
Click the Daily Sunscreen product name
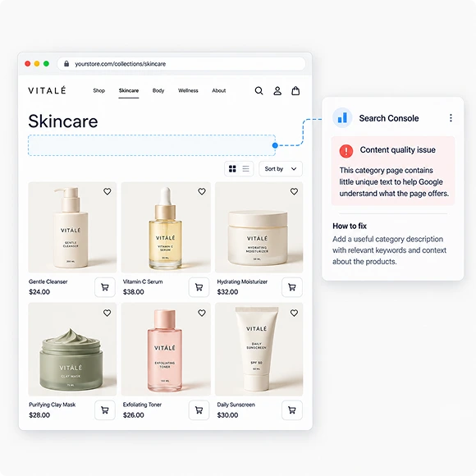[x=236, y=405]
